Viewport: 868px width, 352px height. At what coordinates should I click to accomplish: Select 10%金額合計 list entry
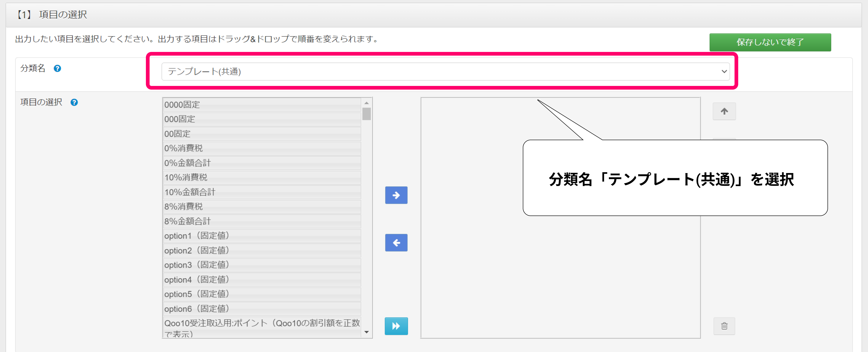pos(261,192)
